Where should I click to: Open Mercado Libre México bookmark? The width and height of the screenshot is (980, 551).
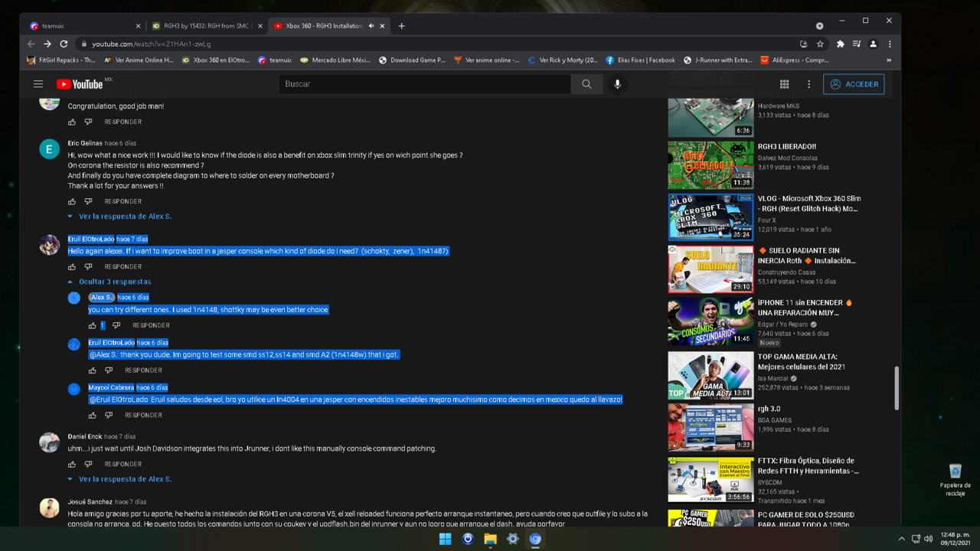(336, 60)
